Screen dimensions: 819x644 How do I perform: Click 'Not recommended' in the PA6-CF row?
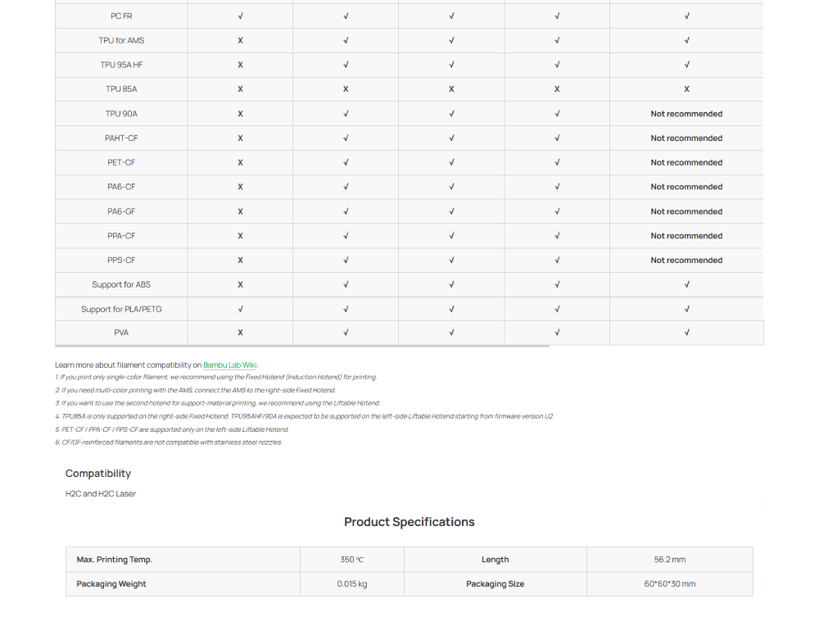click(686, 187)
